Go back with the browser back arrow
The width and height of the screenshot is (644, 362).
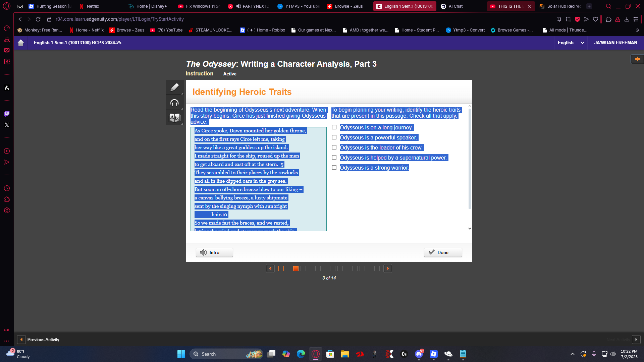[20, 19]
